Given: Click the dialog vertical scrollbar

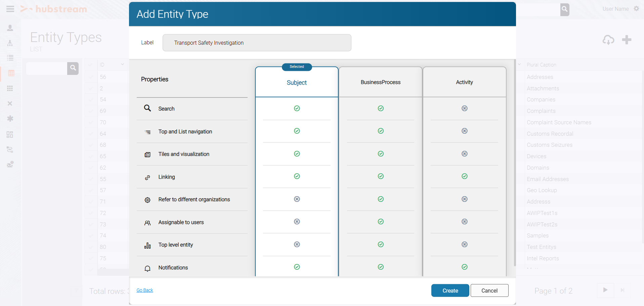Looking at the screenshot, I should click(515, 163).
